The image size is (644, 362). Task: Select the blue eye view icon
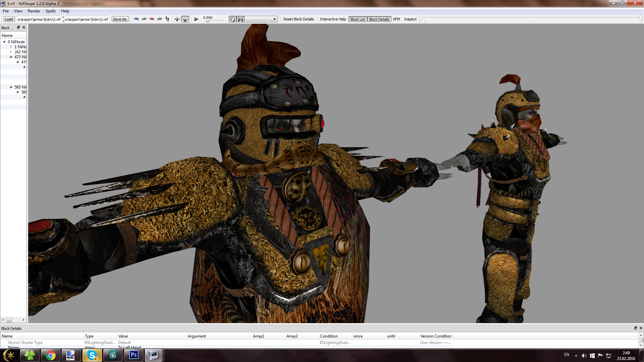pyautogui.click(x=137, y=19)
